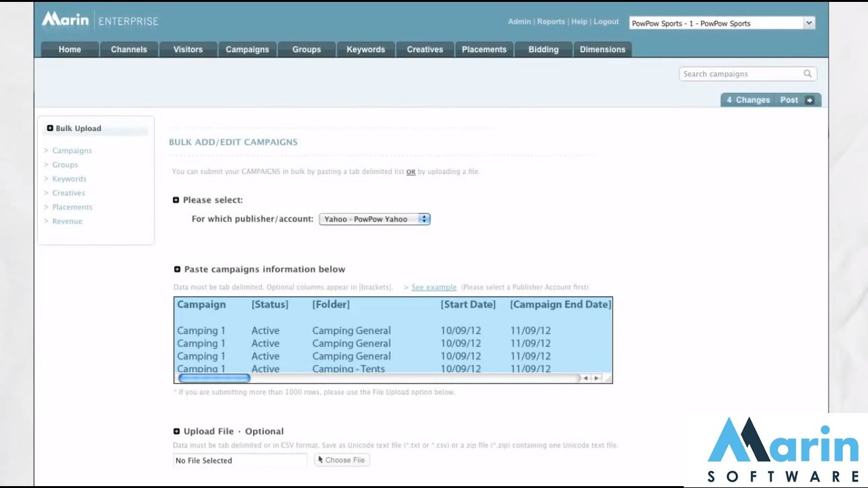The height and width of the screenshot is (488, 868).
Task: Click the arrow icon next to Revenue
Action: [x=46, y=220]
